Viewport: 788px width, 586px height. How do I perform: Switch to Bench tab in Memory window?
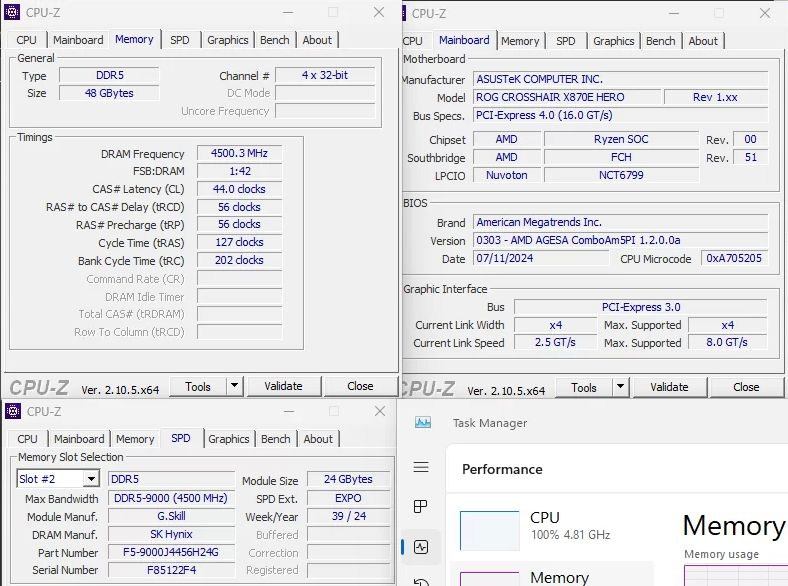(275, 40)
